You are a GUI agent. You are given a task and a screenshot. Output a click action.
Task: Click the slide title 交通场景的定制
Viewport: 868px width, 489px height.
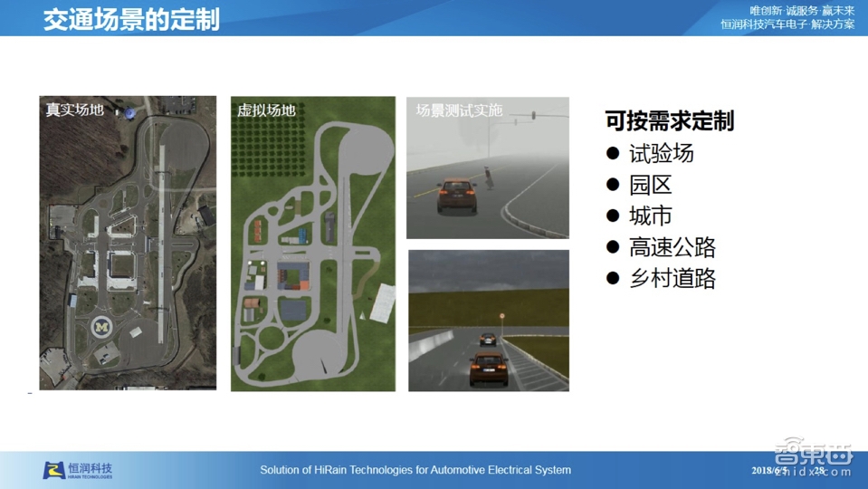click(131, 19)
